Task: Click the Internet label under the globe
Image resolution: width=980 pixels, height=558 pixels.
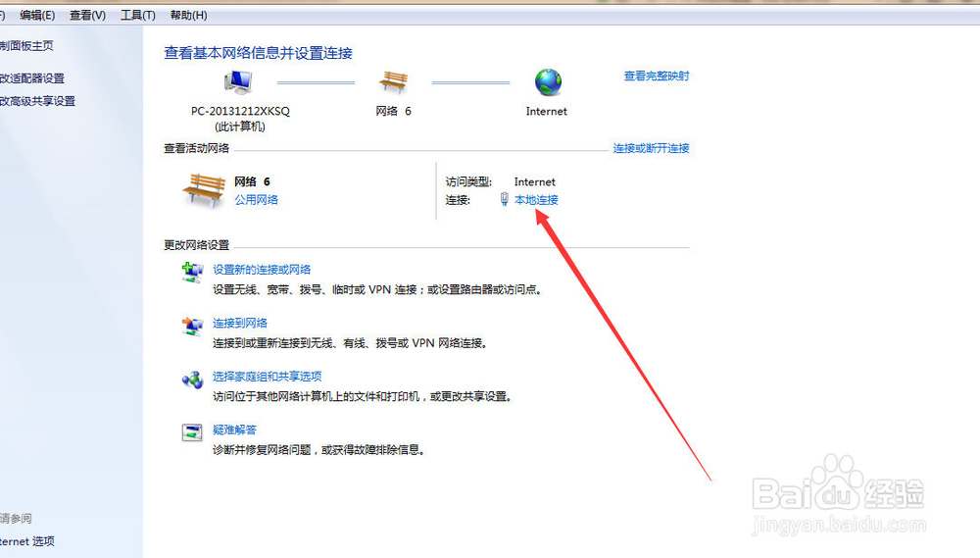Action: click(x=546, y=112)
